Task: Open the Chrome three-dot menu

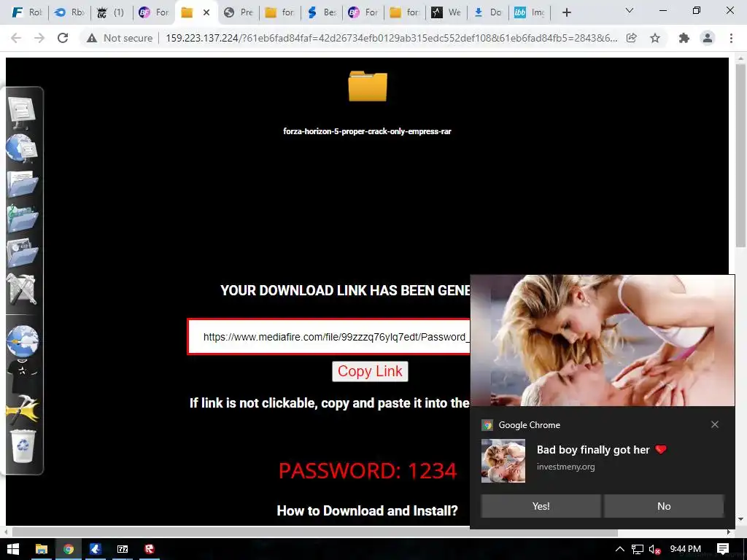Action: tap(731, 38)
